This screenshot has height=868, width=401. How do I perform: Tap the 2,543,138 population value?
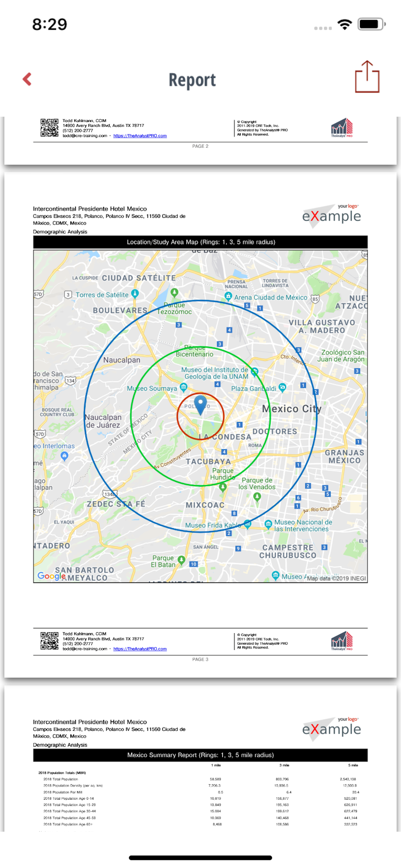[x=348, y=779]
